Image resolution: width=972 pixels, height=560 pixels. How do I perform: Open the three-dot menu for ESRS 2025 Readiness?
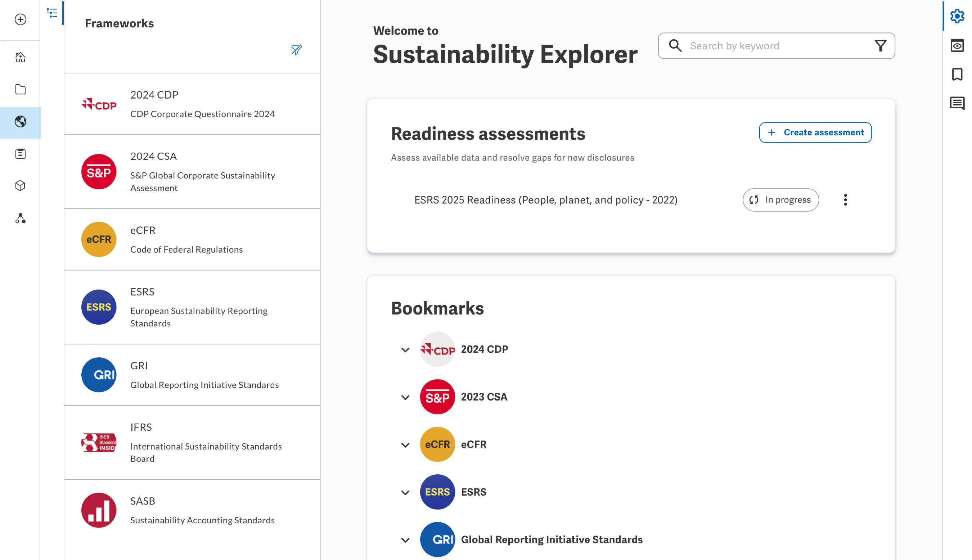click(x=845, y=200)
